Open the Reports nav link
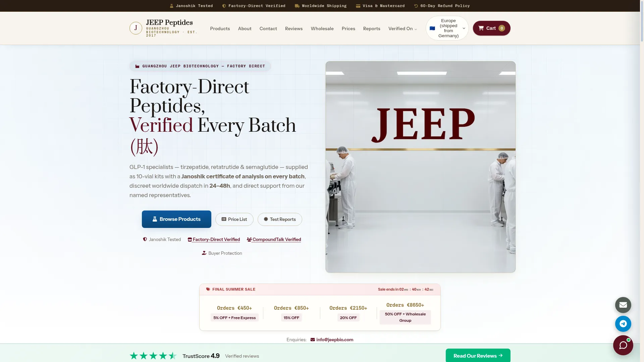Image resolution: width=644 pixels, height=362 pixels. pos(372,28)
